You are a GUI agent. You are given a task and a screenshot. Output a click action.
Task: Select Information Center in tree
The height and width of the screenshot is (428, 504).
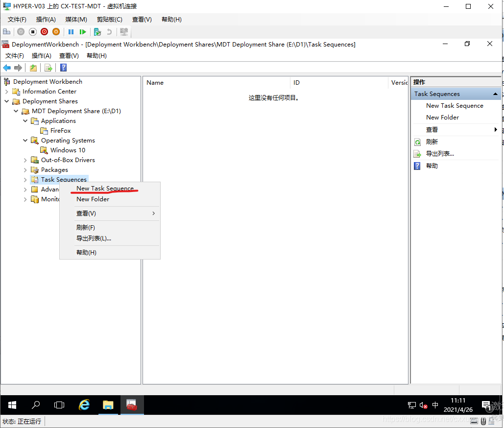pyautogui.click(x=49, y=92)
